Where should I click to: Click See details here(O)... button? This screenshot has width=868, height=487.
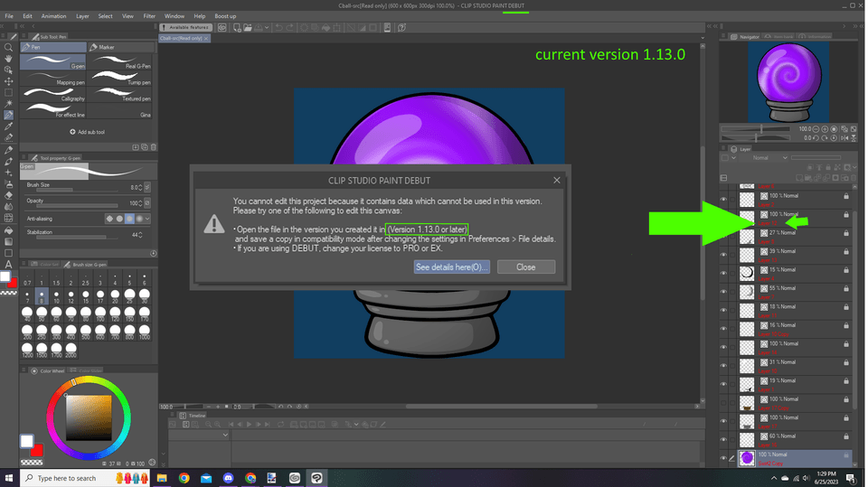coord(452,267)
